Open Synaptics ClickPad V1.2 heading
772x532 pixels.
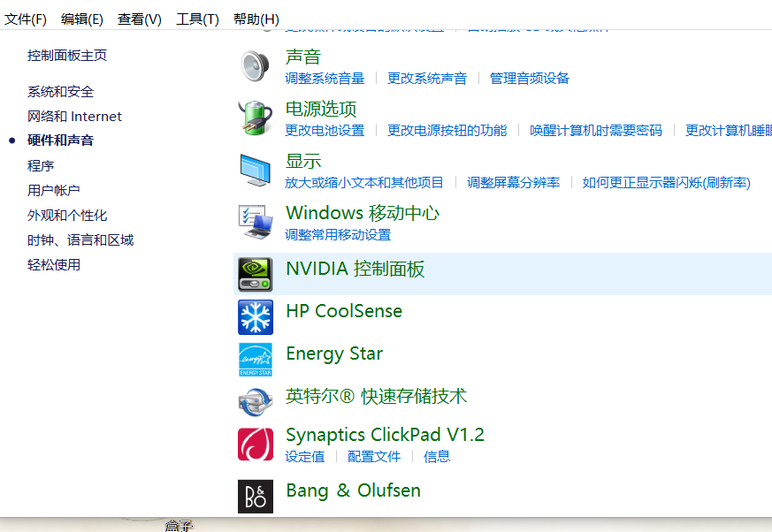click(385, 435)
